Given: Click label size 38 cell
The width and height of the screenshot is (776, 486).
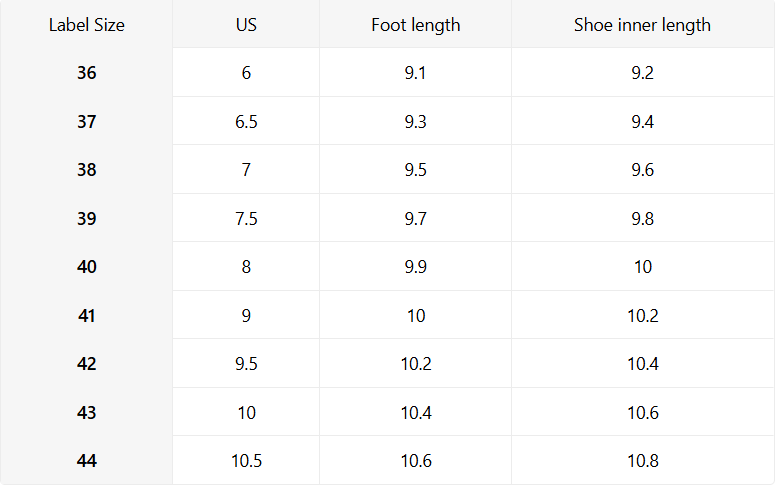Looking at the screenshot, I should coord(87,170).
